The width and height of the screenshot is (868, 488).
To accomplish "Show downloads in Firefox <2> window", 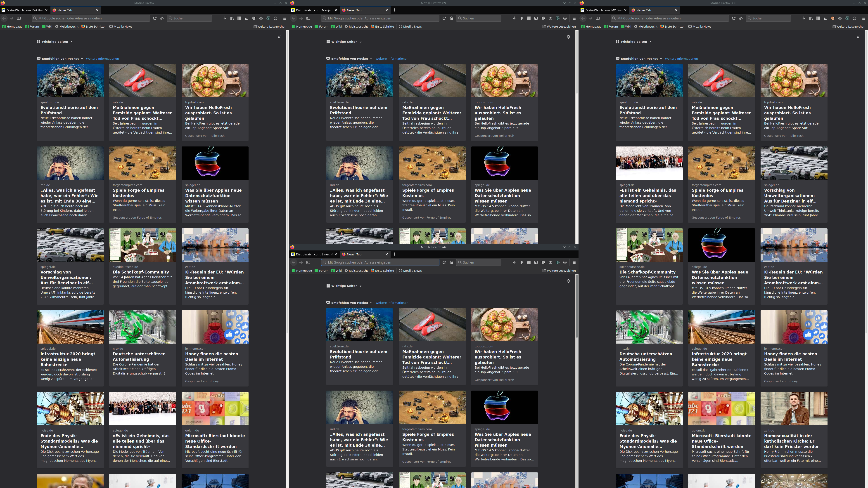I will pos(514,18).
